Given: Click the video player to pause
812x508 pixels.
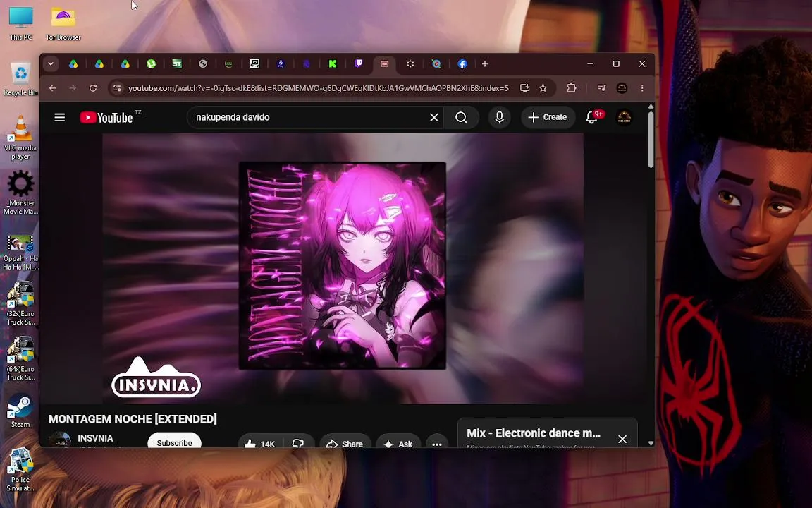Looking at the screenshot, I should [x=343, y=269].
